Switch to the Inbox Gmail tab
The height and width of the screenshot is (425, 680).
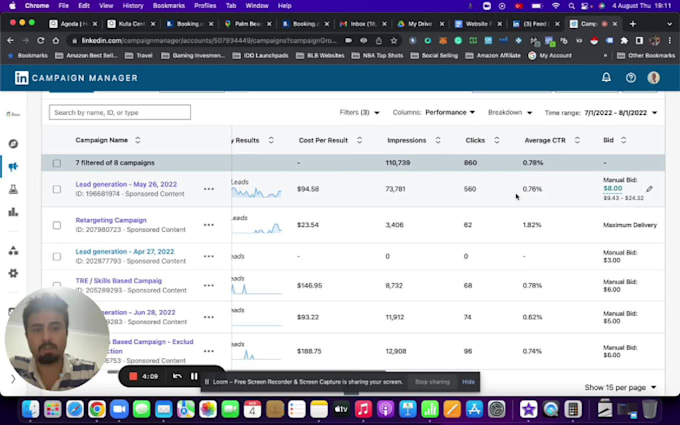(x=362, y=24)
